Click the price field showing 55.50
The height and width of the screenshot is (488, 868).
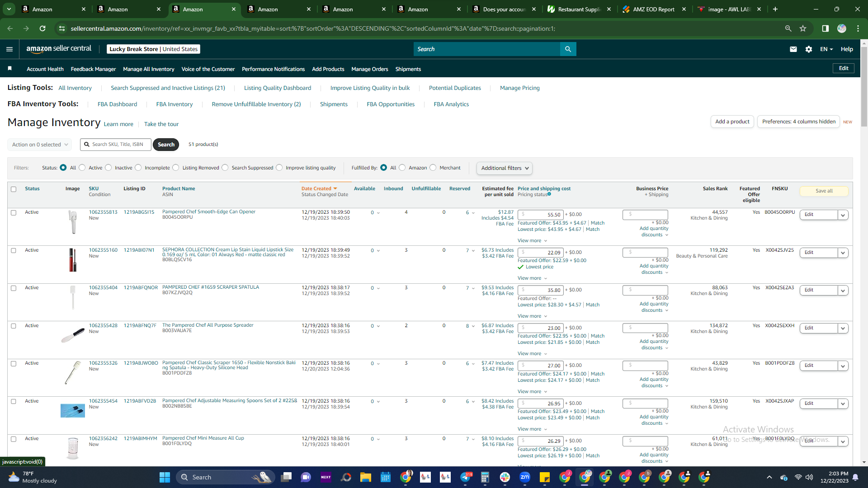pyautogui.click(x=540, y=215)
